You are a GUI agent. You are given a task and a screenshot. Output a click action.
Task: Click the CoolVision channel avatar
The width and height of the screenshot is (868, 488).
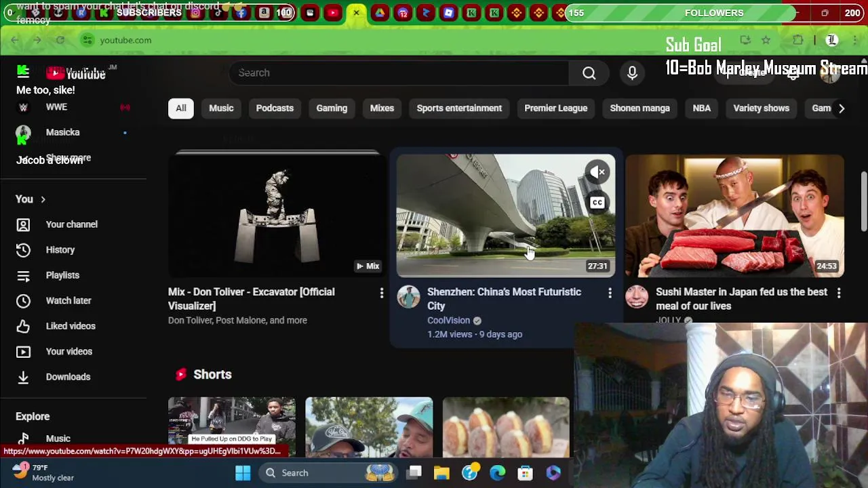(x=408, y=297)
